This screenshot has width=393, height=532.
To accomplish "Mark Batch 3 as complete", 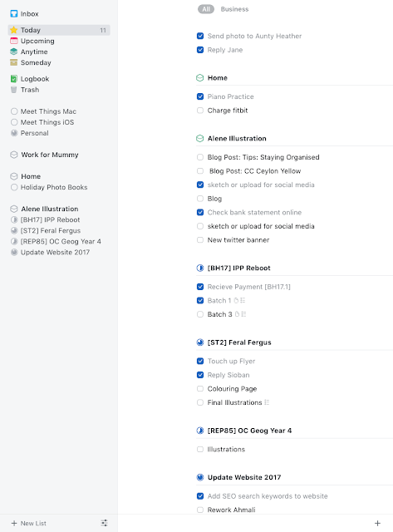I will tap(200, 314).
